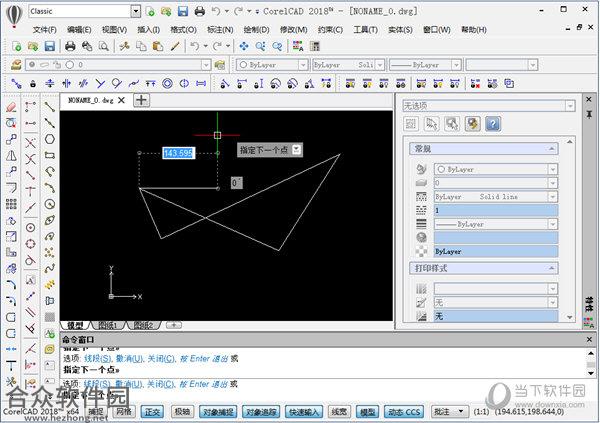
Task: Click the empty transparency field under the ByLayer line weight row
Action: tap(496, 238)
